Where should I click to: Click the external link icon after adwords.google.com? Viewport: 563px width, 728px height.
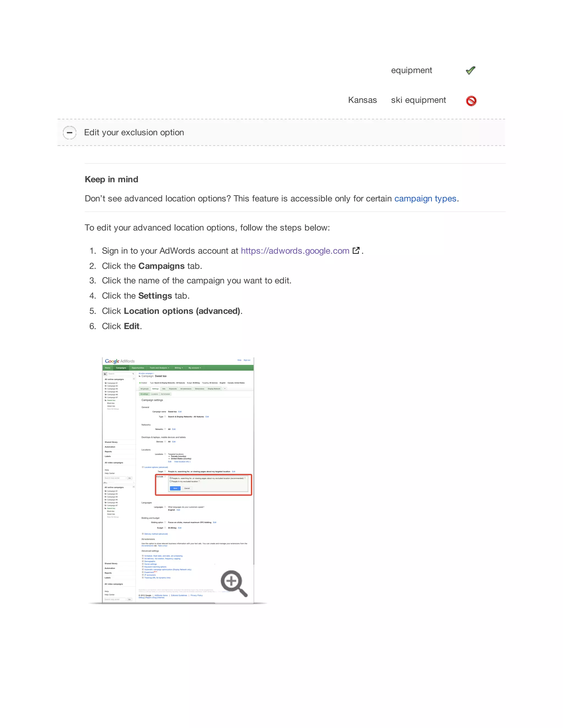pos(356,250)
